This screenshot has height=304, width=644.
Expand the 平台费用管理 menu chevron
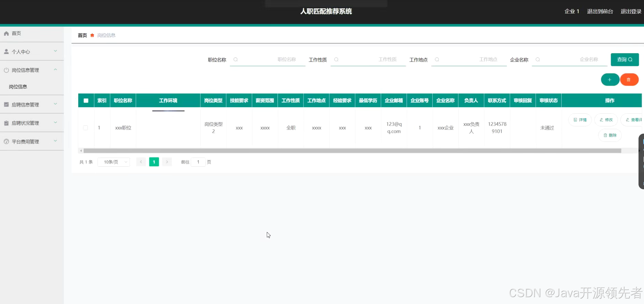coord(56,141)
